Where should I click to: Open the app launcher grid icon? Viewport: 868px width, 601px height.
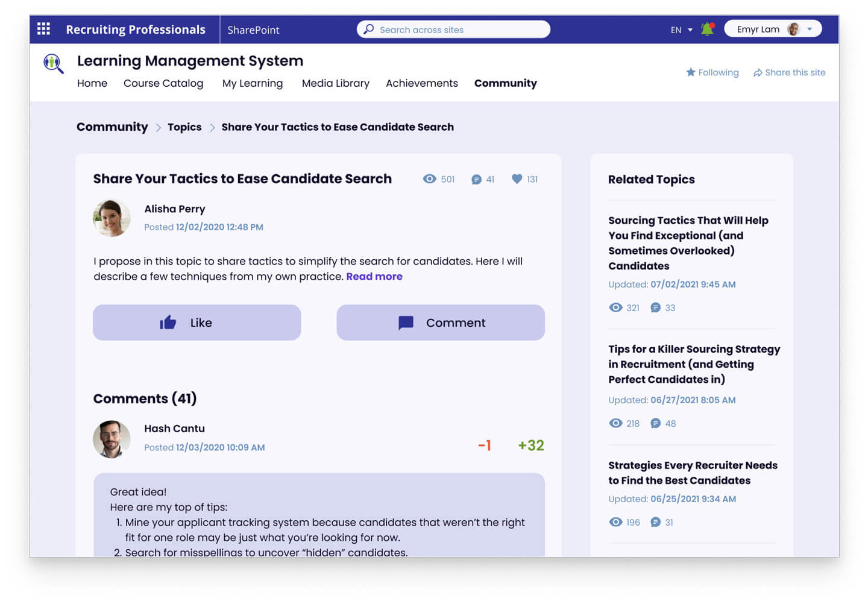[x=43, y=29]
